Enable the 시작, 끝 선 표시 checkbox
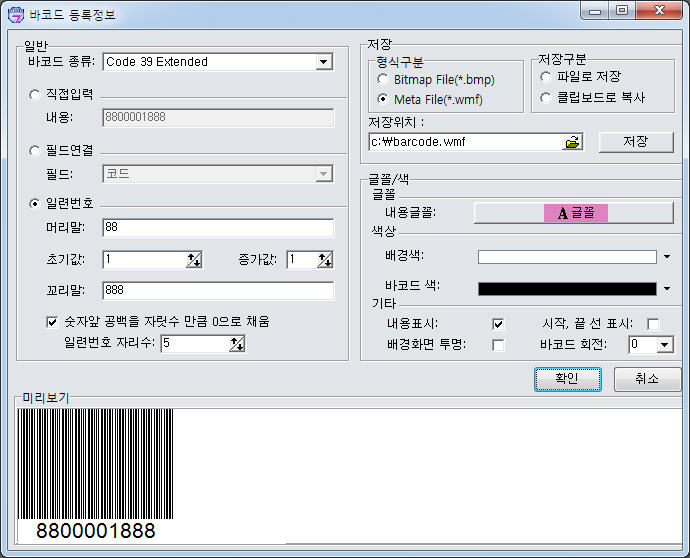This screenshot has width=690, height=558. [x=653, y=324]
